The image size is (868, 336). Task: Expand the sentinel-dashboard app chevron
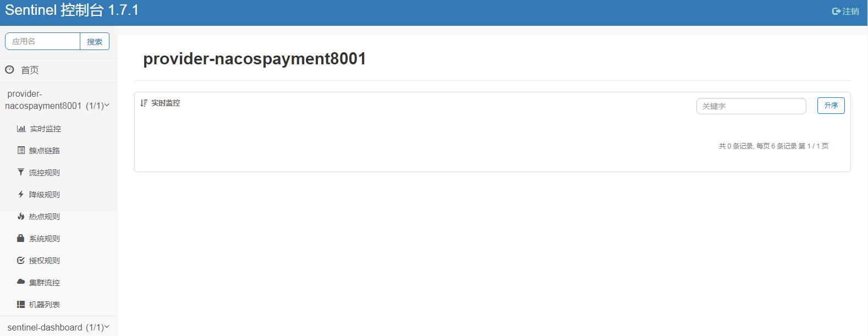point(107,327)
